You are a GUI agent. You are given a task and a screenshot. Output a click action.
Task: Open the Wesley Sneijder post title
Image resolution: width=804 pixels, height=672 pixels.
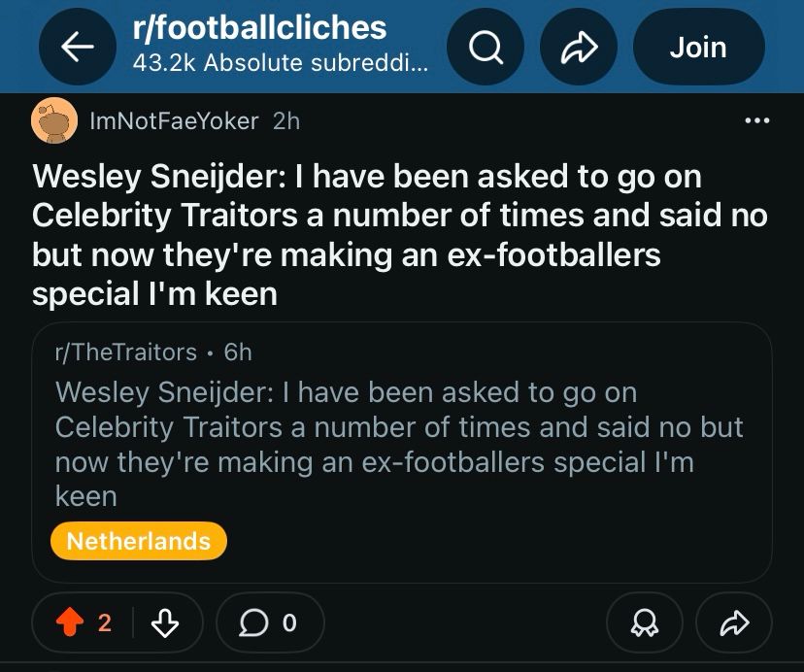[x=400, y=235]
